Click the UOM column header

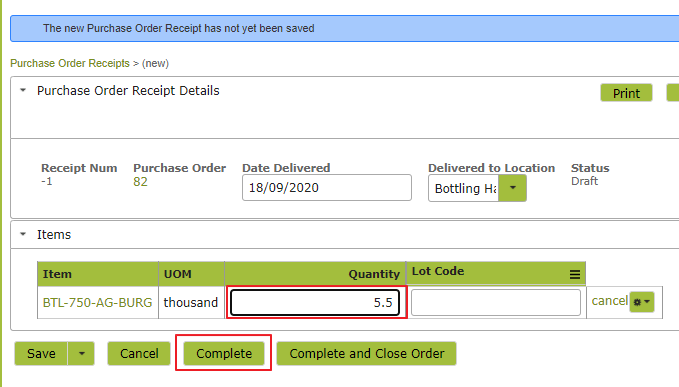[x=191, y=274]
